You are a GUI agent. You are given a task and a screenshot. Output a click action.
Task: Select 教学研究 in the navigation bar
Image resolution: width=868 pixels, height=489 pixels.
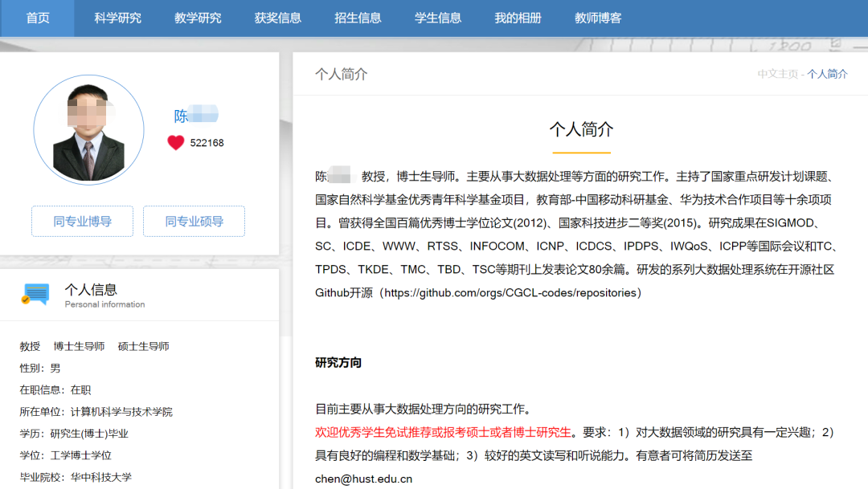click(x=198, y=18)
